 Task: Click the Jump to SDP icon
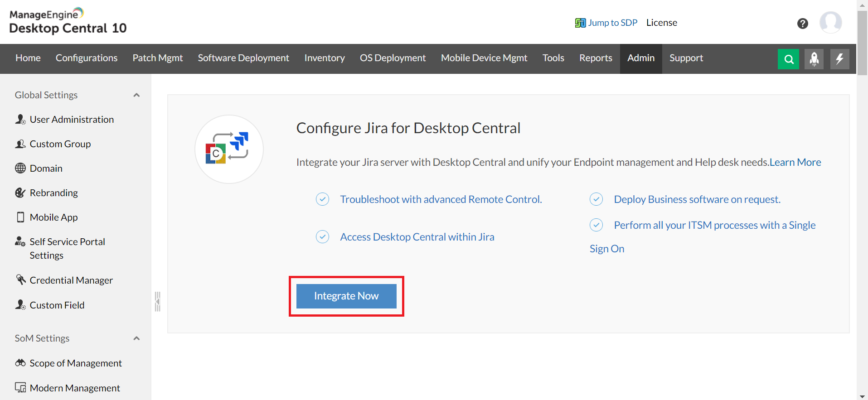[x=580, y=23]
